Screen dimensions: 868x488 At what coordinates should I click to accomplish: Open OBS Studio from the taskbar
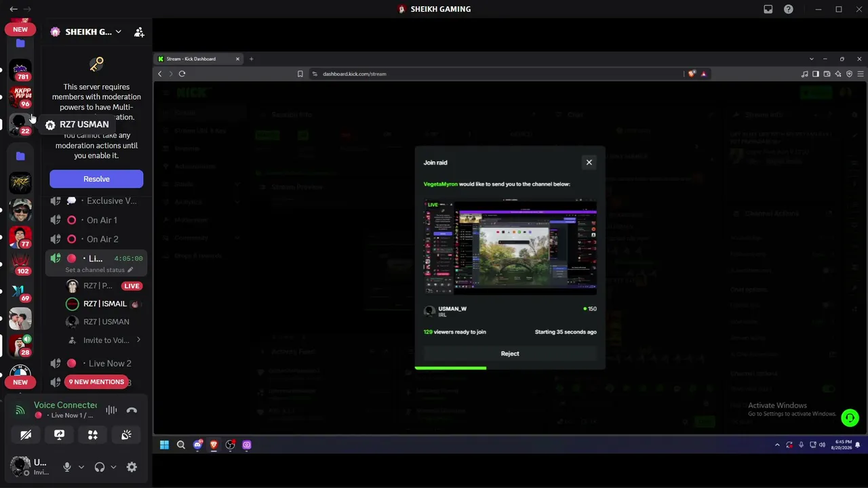(x=230, y=445)
